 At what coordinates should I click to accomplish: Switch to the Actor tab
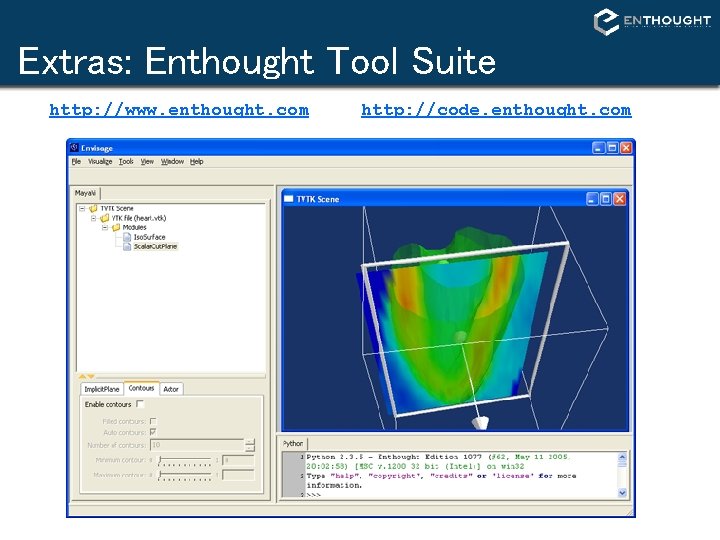pos(171,389)
